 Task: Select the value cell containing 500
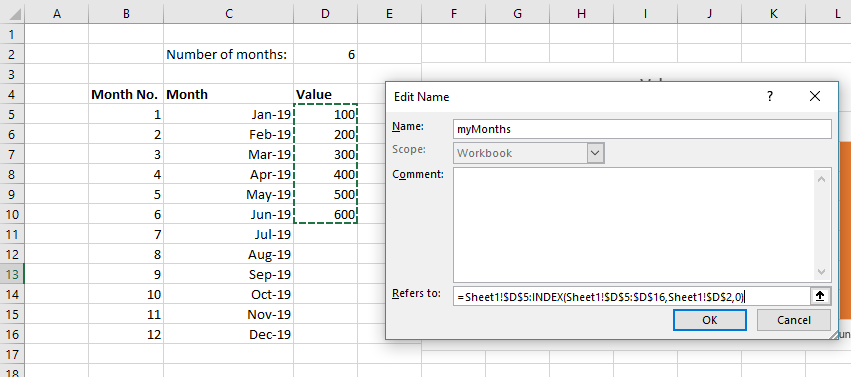(x=325, y=195)
